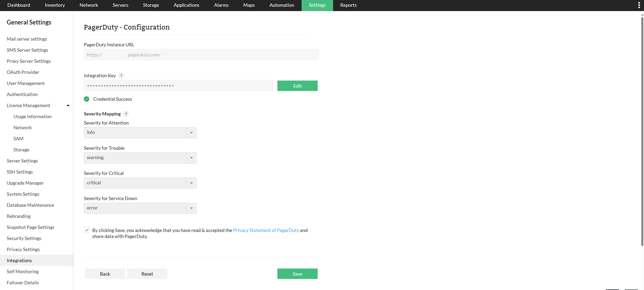Open the Severity for Service Down dropdown
This screenshot has width=644, height=290.
[140, 208]
